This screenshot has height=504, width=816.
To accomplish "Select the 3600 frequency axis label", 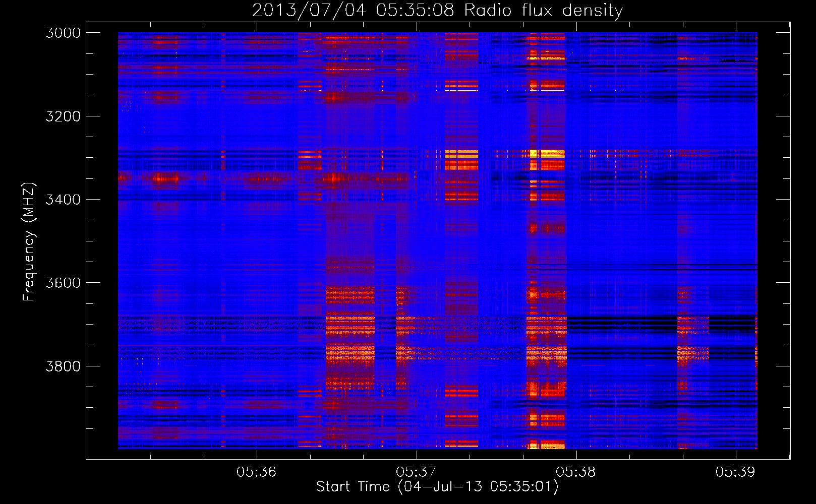I will [63, 283].
